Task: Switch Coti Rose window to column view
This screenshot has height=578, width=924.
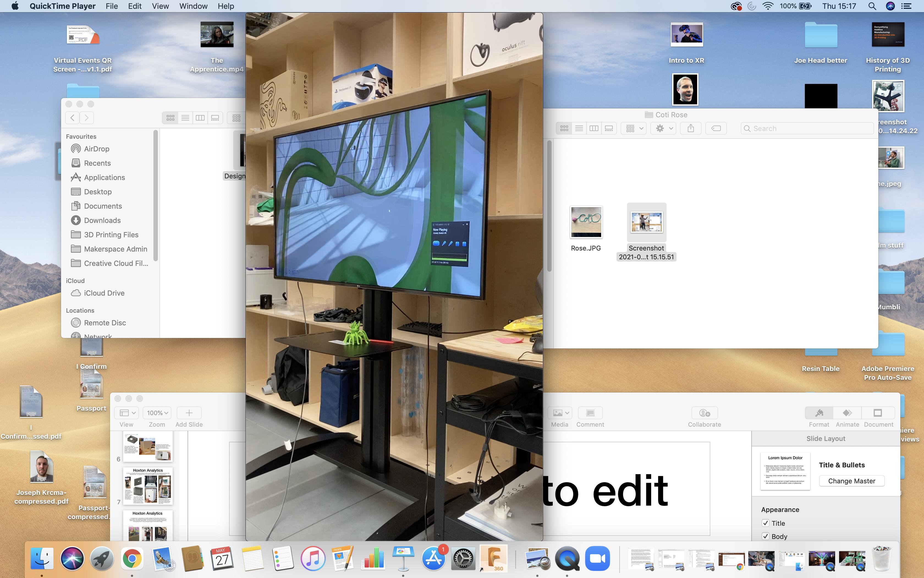Action: (x=594, y=129)
